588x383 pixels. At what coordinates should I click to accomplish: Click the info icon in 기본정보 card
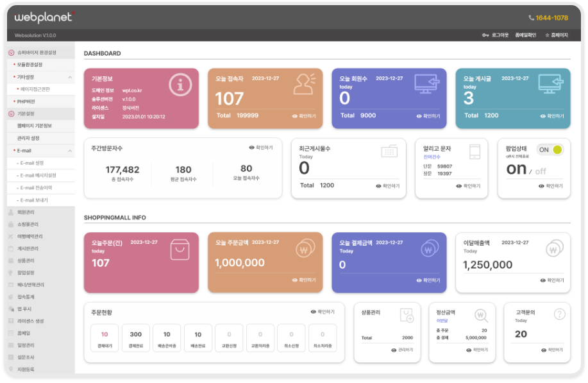[180, 85]
